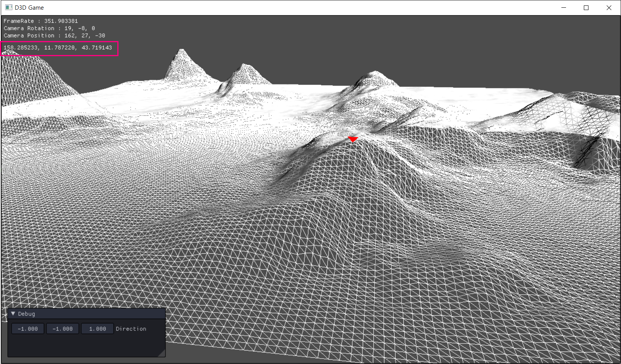The width and height of the screenshot is (621, 364).
Task: Click the red triangle marker on terrain
Action: (x=353, y=139)
